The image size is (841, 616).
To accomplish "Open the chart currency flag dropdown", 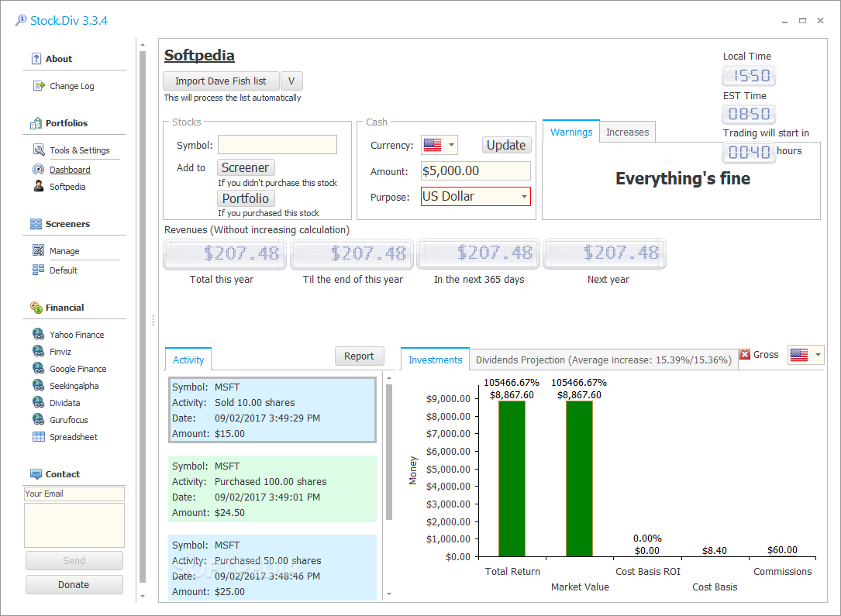I will 818,354.
